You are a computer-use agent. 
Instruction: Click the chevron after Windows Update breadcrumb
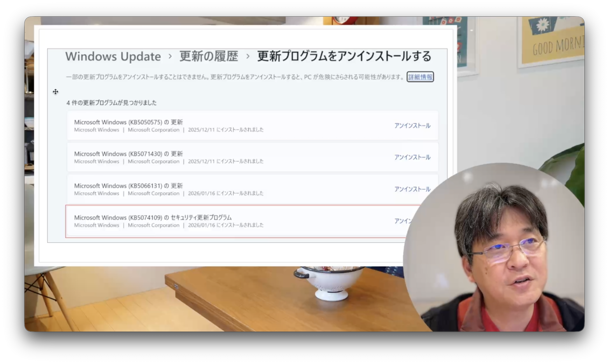[170, 56]
